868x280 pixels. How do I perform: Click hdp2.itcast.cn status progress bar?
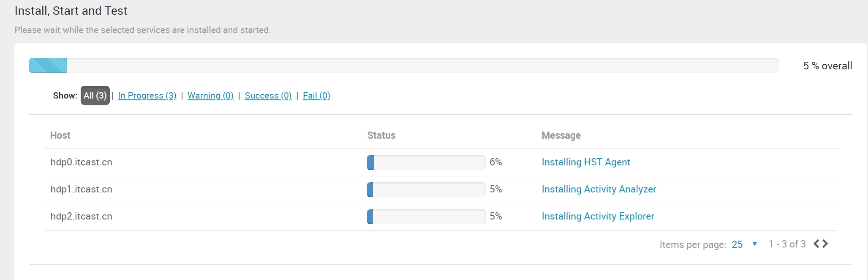426,217
